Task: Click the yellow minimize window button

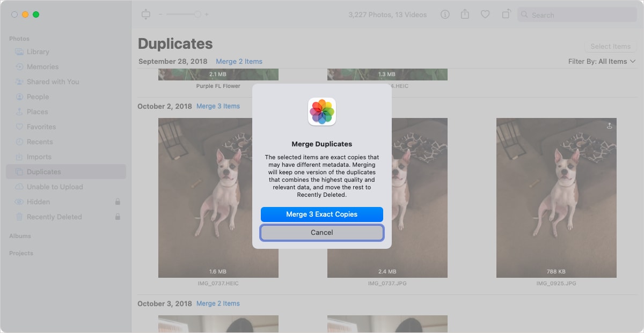Action: [25, 14]
